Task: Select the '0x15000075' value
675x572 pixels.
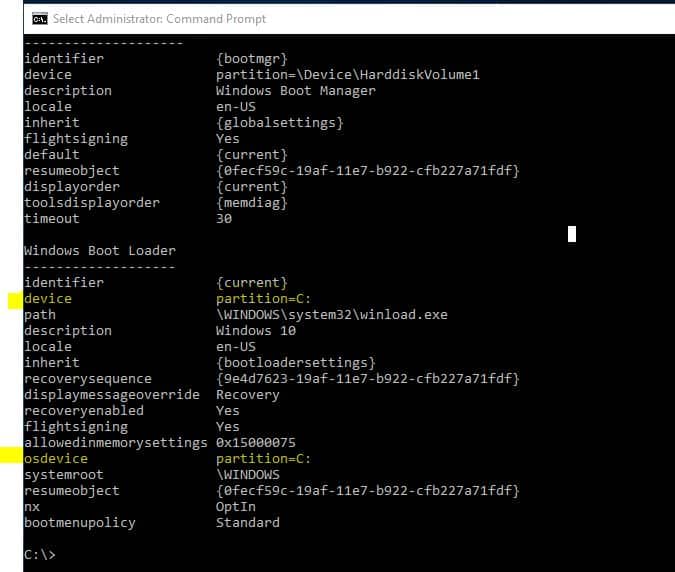Action: point(256,442)
